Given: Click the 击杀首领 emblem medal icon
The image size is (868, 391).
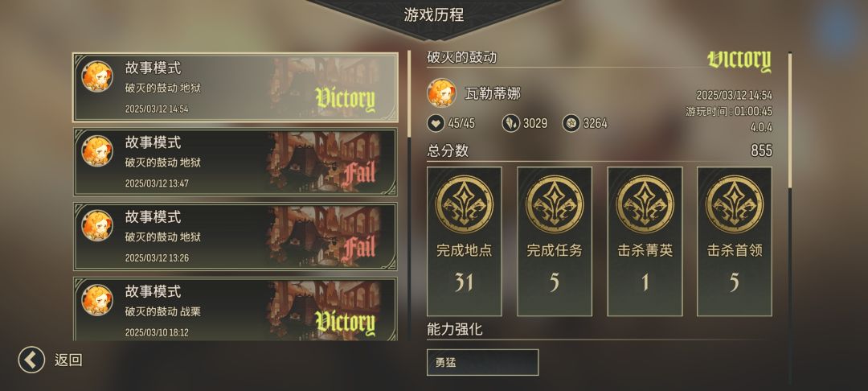Looking at the screenshot, I should [x=734, y=204].
